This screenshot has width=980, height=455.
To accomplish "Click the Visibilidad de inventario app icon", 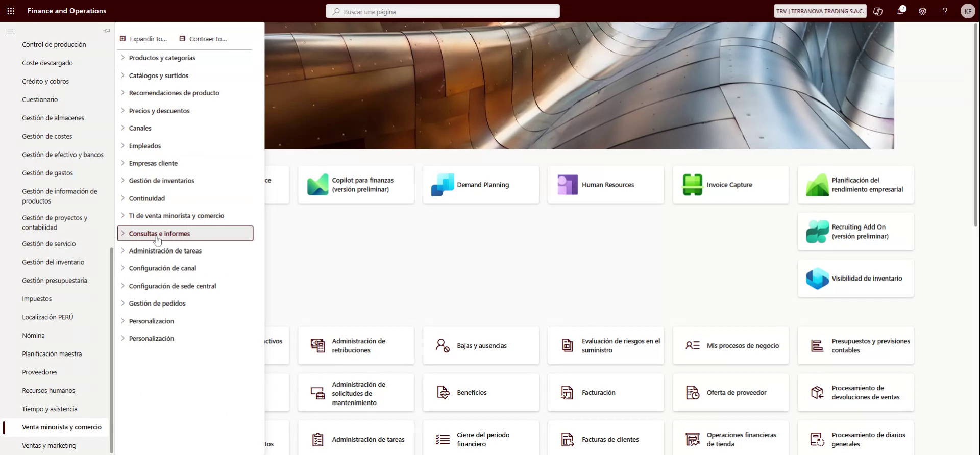I will point(817,279).
